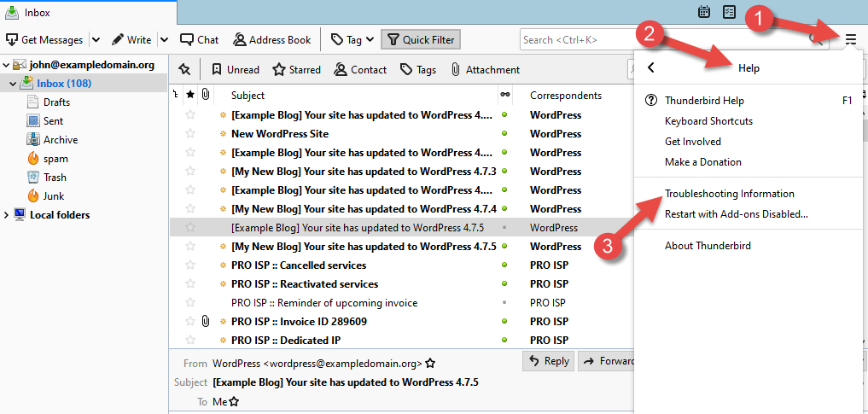Click Forward button

coord(607,361)
